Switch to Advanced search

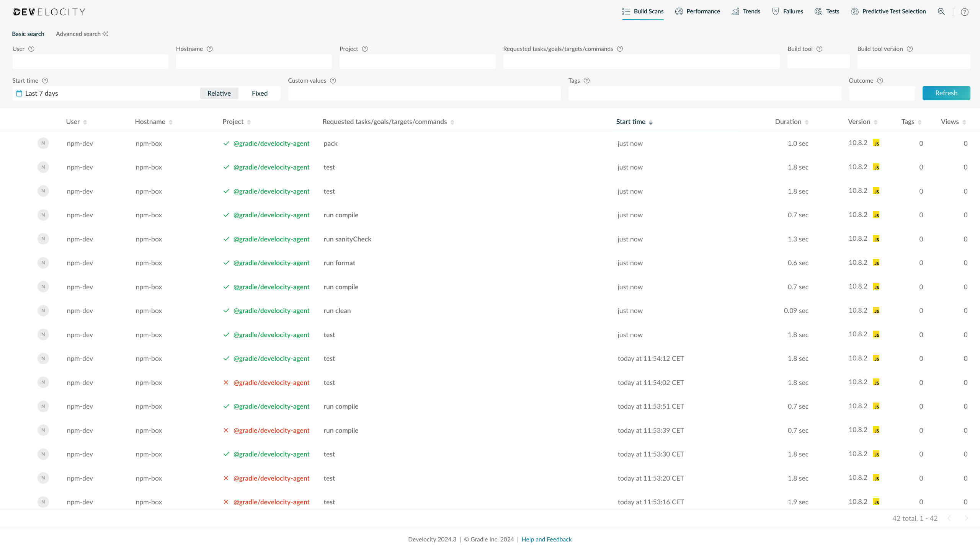pyautogui.click(x=82, y=34)
